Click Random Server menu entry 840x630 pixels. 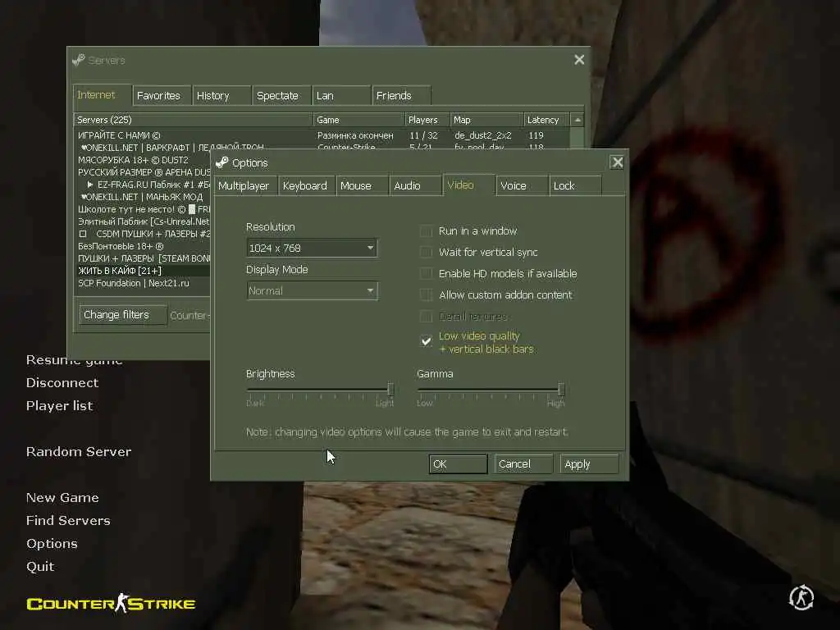tap(79, 452)
